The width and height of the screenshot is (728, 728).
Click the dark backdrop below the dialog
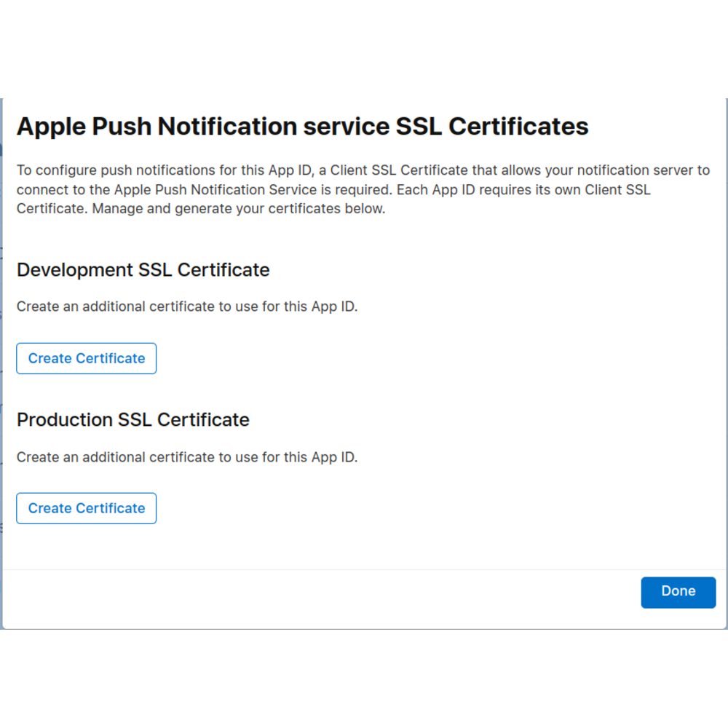(x=364, y=677)
